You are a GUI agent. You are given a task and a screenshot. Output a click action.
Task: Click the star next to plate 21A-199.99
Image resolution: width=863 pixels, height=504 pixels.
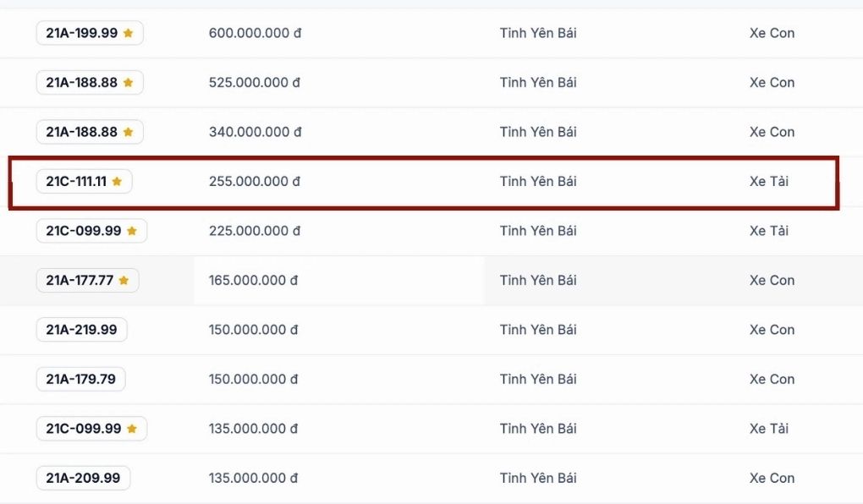[x=129, y=33]
